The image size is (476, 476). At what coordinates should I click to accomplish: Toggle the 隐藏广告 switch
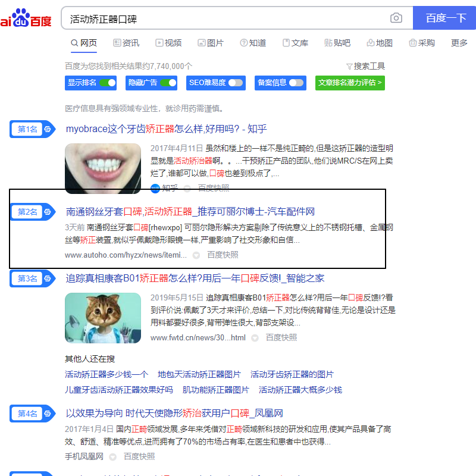coord(168,83)
